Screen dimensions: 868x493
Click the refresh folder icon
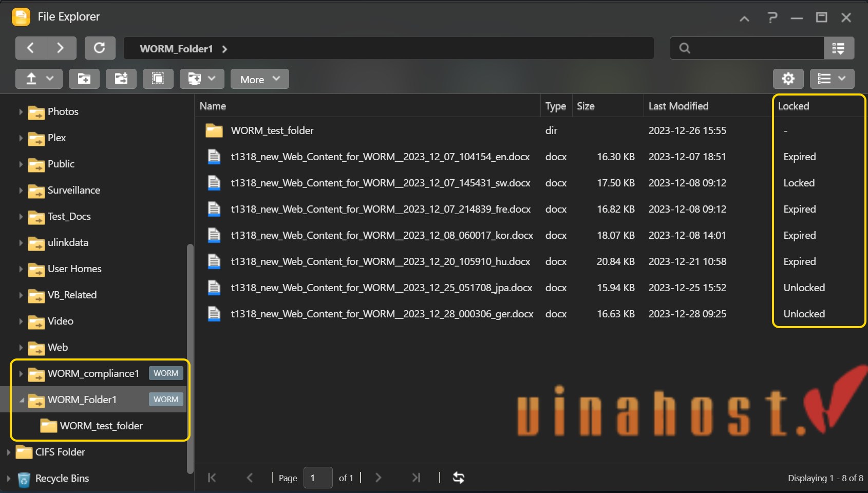pyautogui.click(x=100, y=48)
